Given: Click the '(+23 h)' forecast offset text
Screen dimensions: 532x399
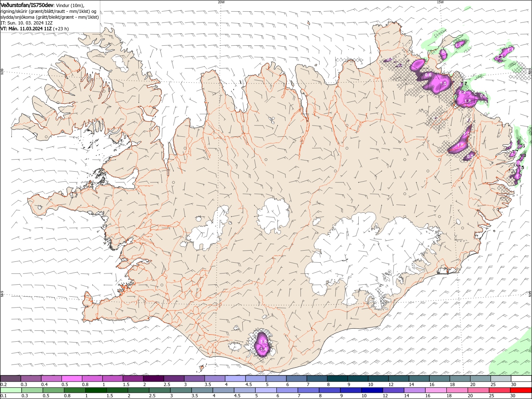Looking at the screenshot, I should click(61, 29).
